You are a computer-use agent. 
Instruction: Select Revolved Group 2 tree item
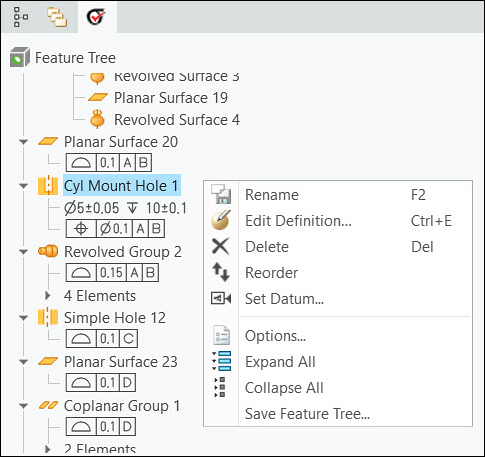tap(123, 252)
